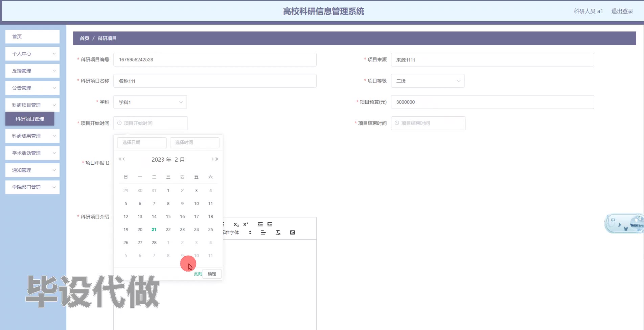Go to previous month in calendar
This screenshot has height=330, width=644.
tap(124, 159)
